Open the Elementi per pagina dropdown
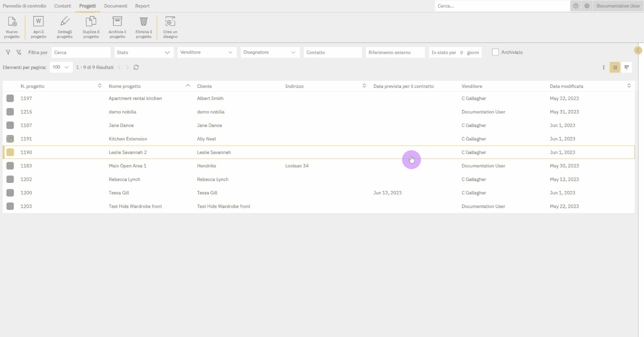 coord(61,67)
